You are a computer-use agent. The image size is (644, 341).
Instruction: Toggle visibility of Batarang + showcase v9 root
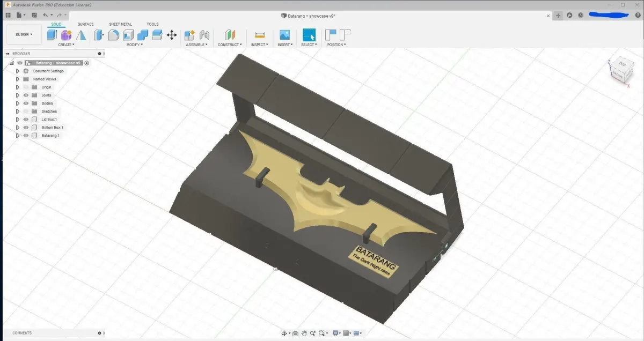click(20, 63)
